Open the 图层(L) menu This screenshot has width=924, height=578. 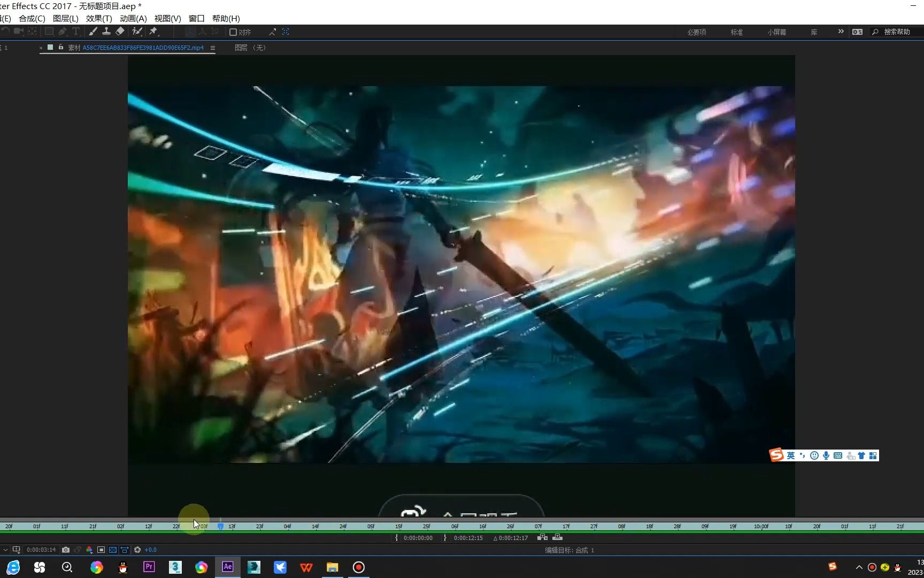(66, 18)
